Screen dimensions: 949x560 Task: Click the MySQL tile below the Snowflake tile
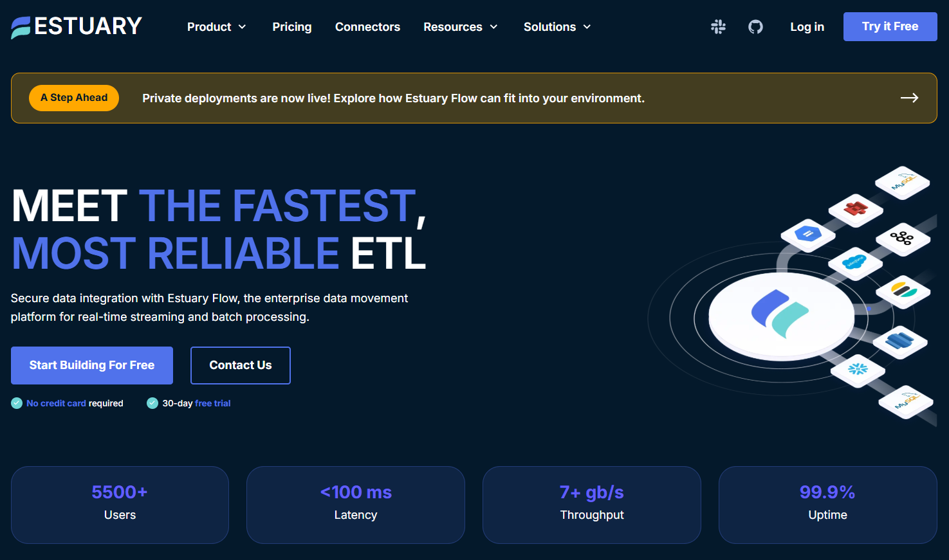[x=906, y=402]
